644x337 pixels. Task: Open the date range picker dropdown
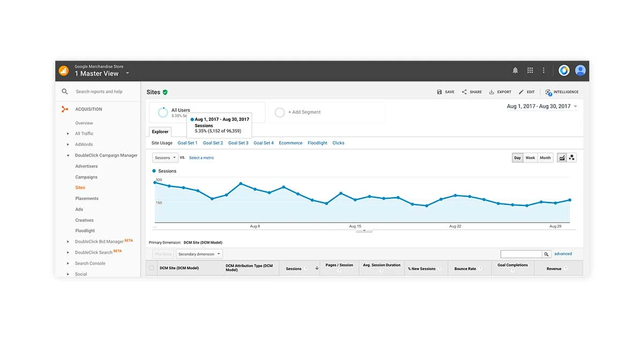542,106
